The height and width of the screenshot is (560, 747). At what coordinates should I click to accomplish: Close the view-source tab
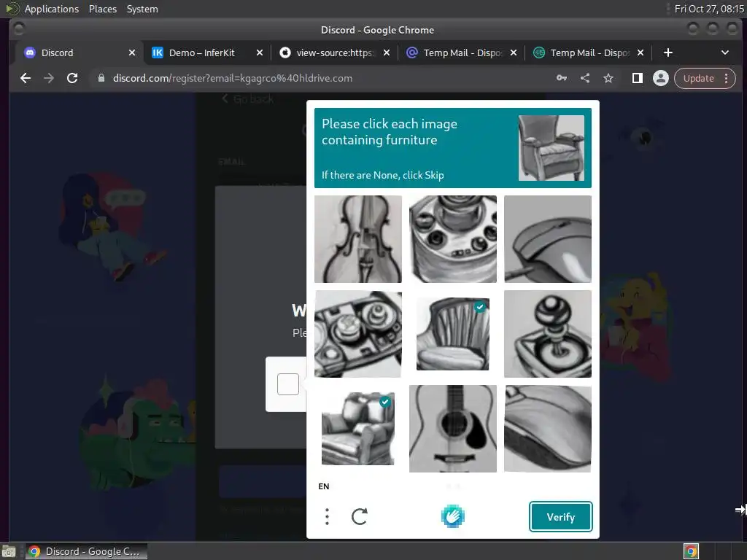[387, 52]
